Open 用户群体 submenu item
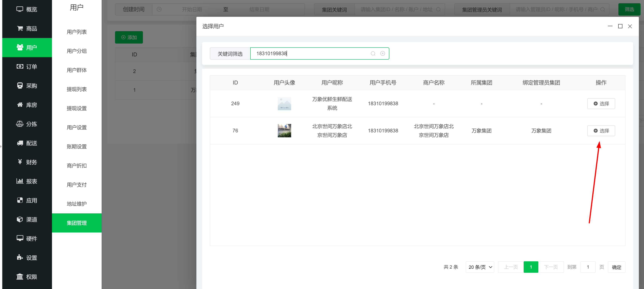The height and width of the screenshot is (289, 644). tap(76, 70)
